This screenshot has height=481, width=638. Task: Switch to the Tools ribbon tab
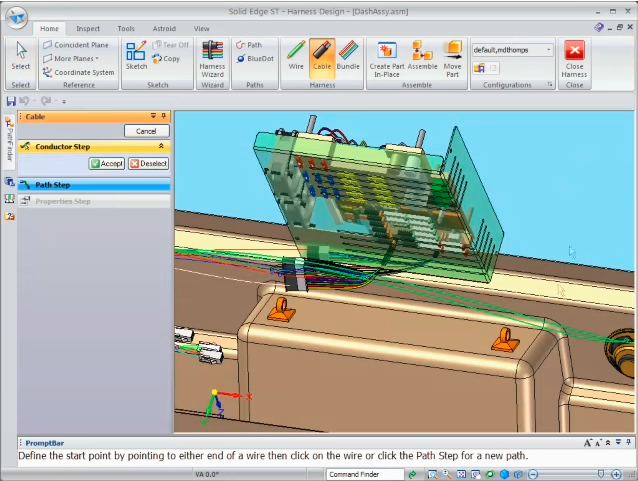[x=126, y=28]
